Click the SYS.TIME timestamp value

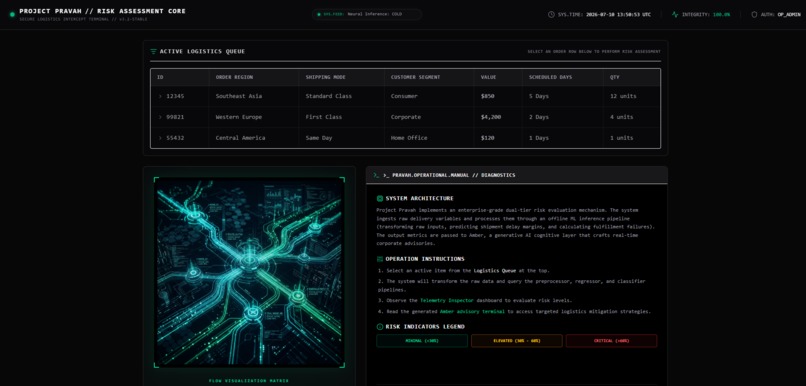tap(618, 14)
